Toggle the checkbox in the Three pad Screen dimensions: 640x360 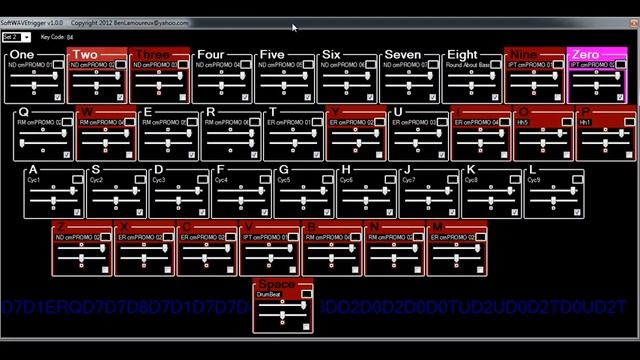(182, 97)
